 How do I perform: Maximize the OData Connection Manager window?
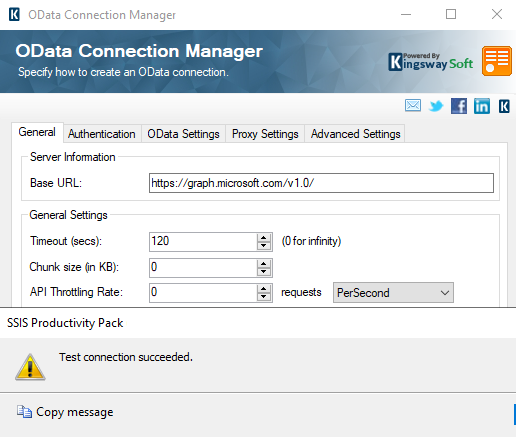point(451,14)
